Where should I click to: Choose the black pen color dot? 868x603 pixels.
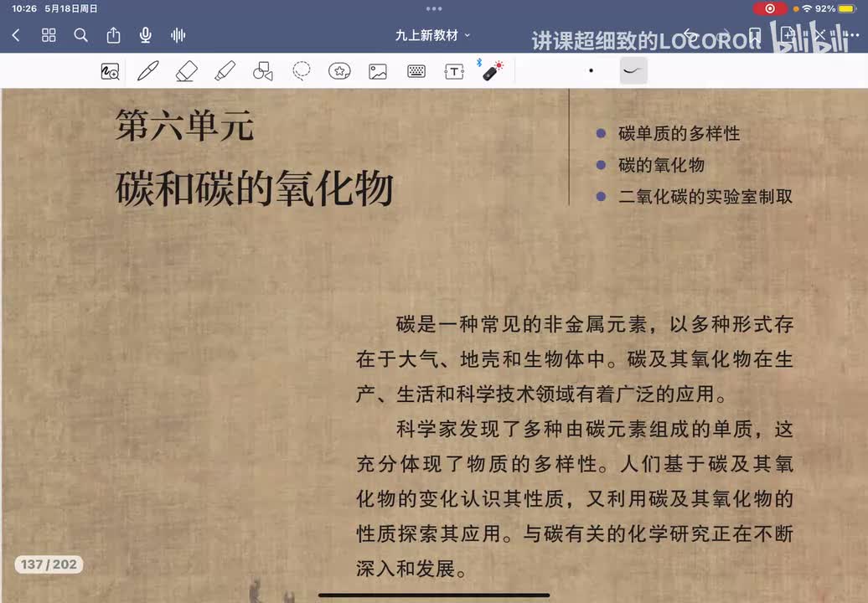[x=592, y=71]
